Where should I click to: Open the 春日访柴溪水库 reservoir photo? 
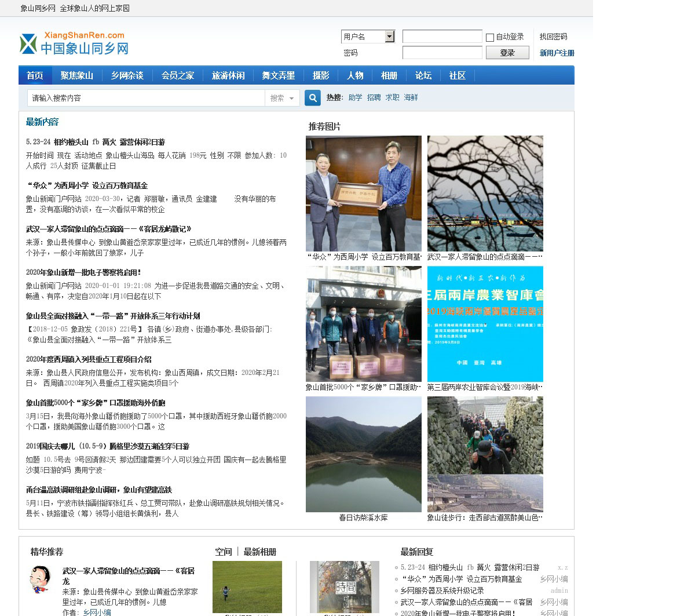click(x=363, y=454)
